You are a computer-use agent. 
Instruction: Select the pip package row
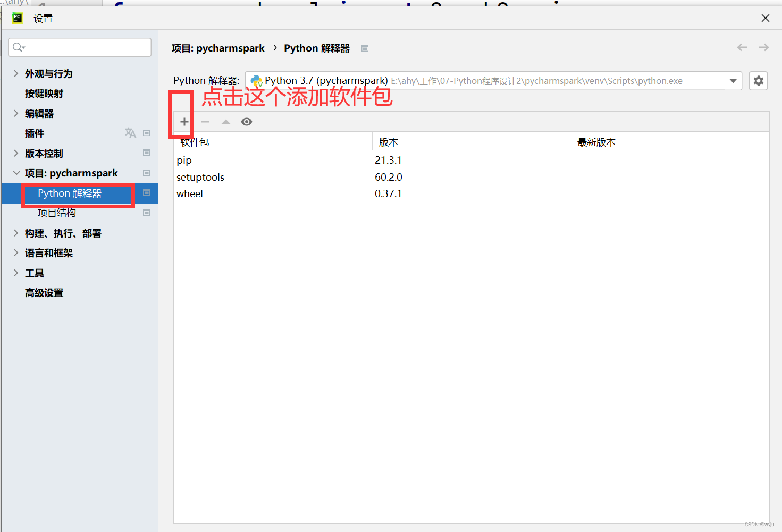[x=472, y=160]
